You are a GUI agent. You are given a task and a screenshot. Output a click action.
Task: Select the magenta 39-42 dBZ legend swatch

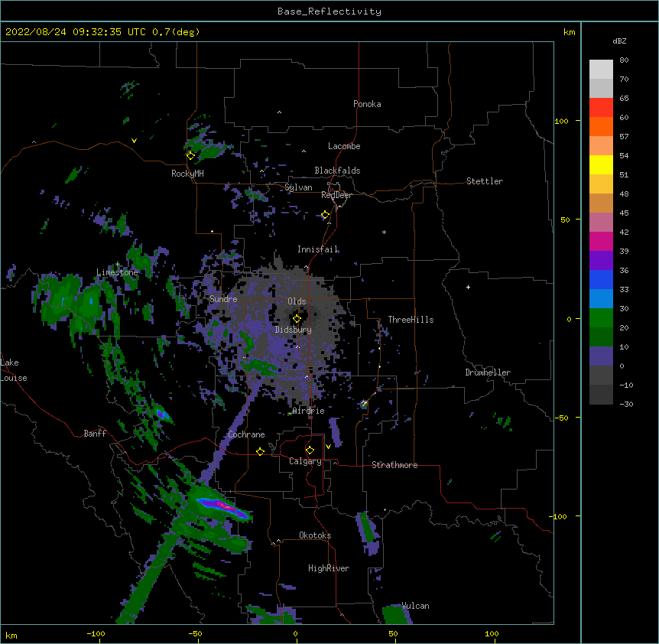click(601, 241)
